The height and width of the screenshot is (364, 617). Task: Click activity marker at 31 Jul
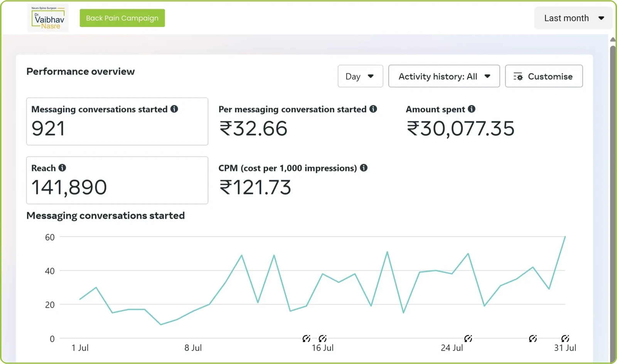565,339
